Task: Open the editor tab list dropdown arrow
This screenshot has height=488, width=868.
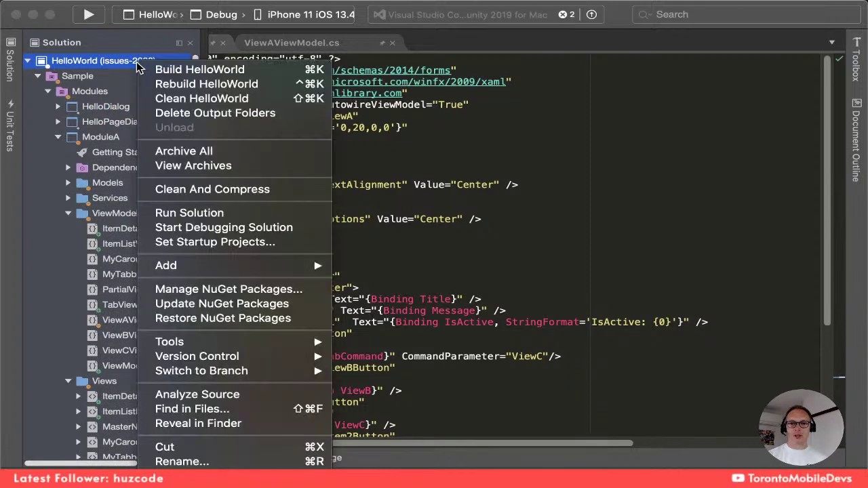Action: pyautogui.click(x=832, y=43)
